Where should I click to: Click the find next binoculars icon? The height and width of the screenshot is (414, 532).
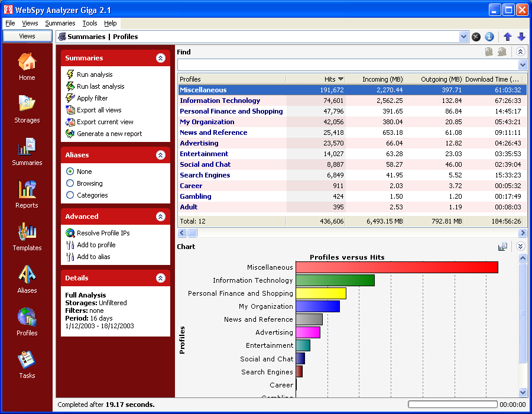(x=502, y=52)
